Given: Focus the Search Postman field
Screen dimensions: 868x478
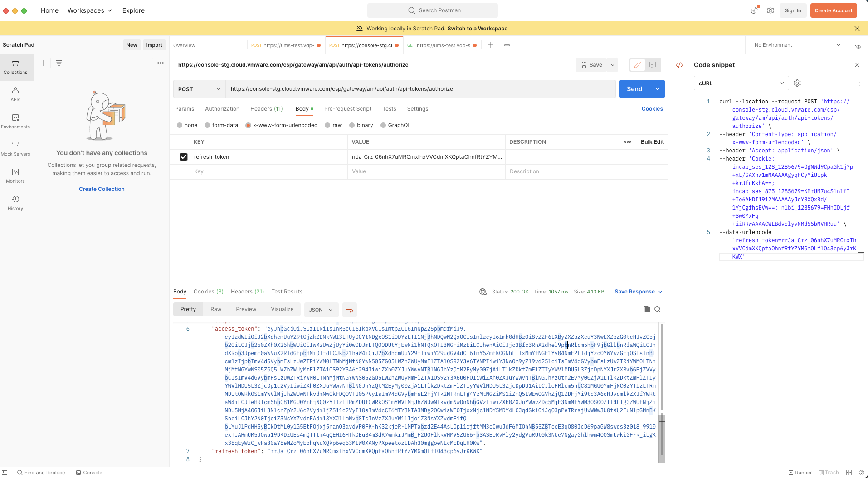Looking at the screenshot, I should click(433, 10).
